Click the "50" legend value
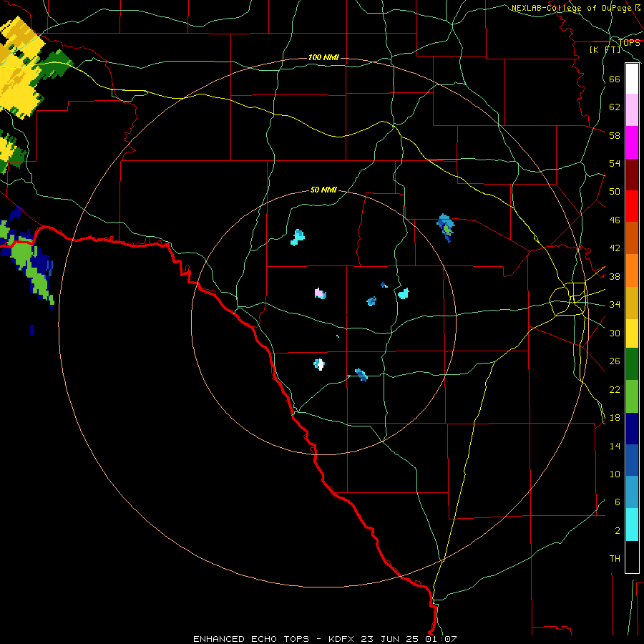The width and height of the screenshot is (644, 644). pyautogui.click(x=615, y=192)
